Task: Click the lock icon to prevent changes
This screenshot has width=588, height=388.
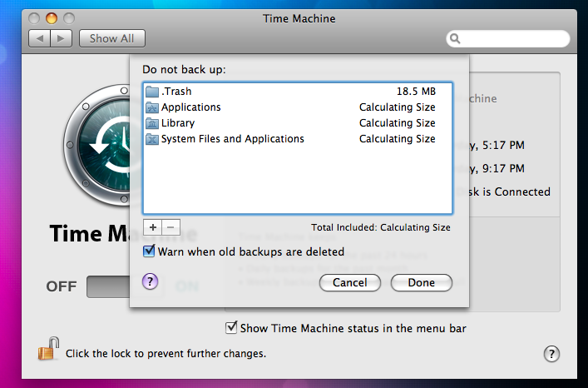Action: pos(49,349)
